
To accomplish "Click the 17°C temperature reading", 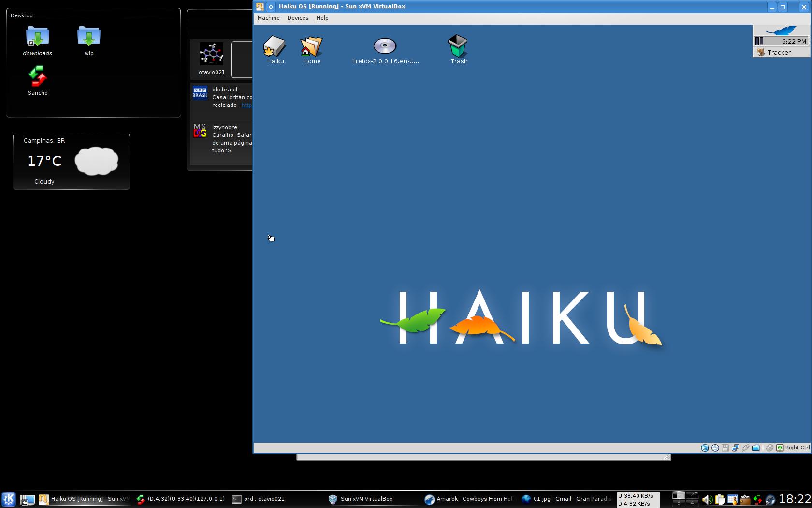I will tap(44, 161).
